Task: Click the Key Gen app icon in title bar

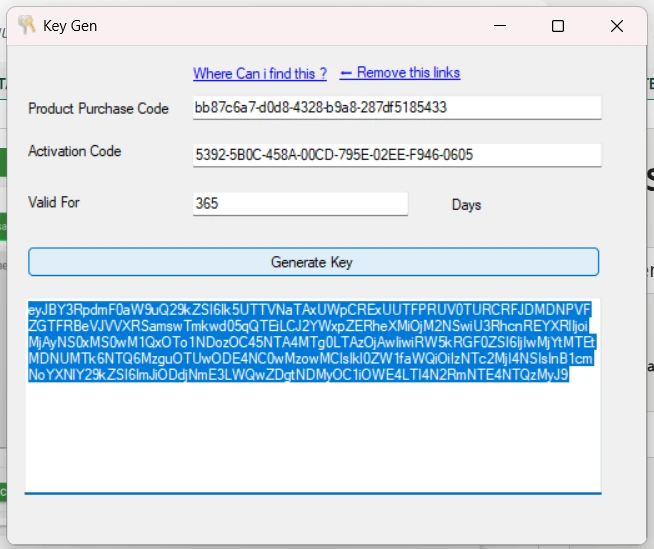Action: tap(27, 25)
